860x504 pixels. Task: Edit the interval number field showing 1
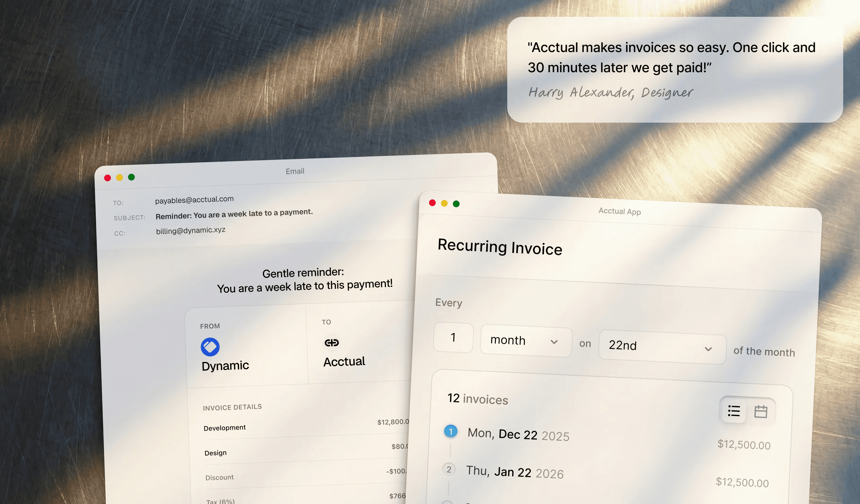click(453, 337)
